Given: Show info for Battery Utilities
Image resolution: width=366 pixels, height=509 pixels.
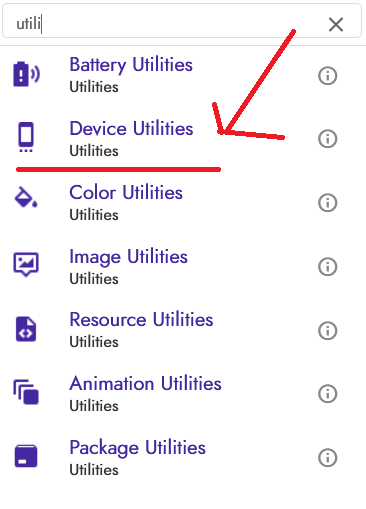Looking at the screenshot, I should click(328, 76).
